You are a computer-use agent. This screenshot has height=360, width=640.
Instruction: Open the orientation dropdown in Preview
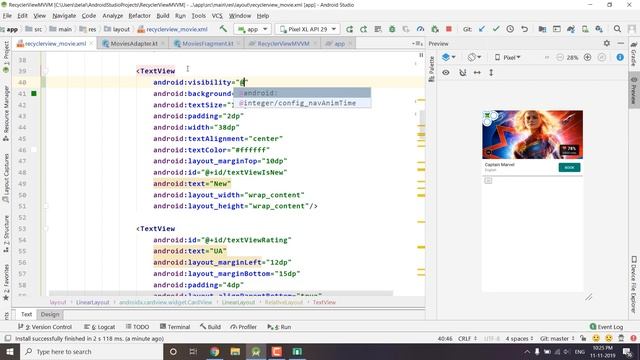(474, 58)
